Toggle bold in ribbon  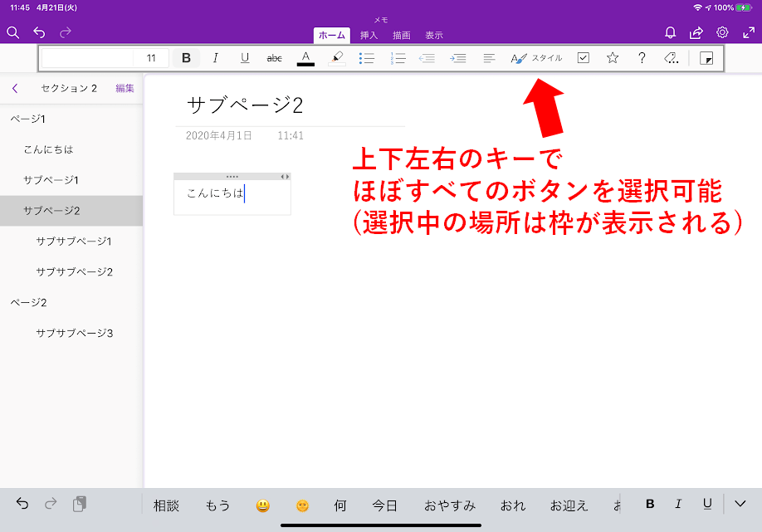click(186, 58)
